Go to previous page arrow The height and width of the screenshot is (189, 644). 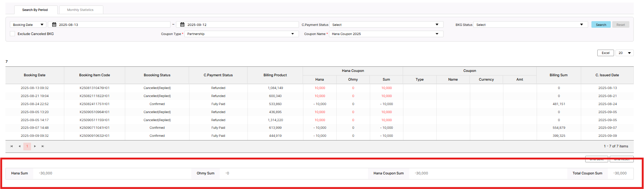pos(19,146)
